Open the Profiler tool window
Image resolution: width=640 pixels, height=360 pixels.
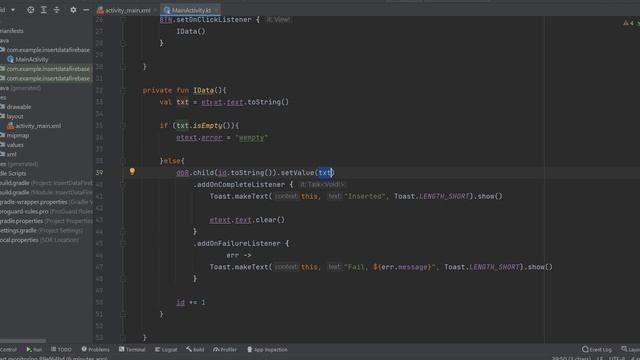tap(225, 349)
